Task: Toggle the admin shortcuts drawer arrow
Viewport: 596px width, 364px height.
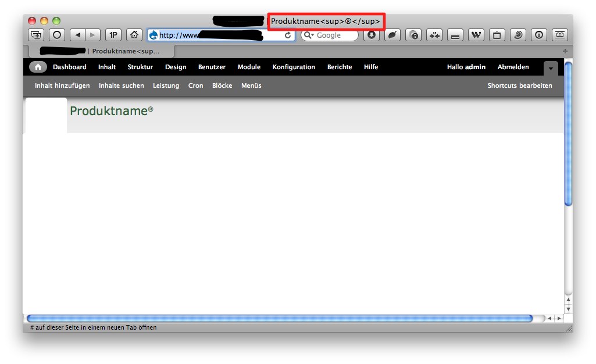Action: 551,68
